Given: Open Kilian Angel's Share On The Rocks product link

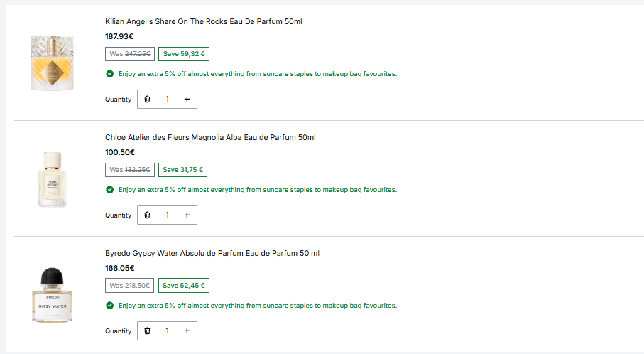Looking at the screenshot, I should pos(203,21).
